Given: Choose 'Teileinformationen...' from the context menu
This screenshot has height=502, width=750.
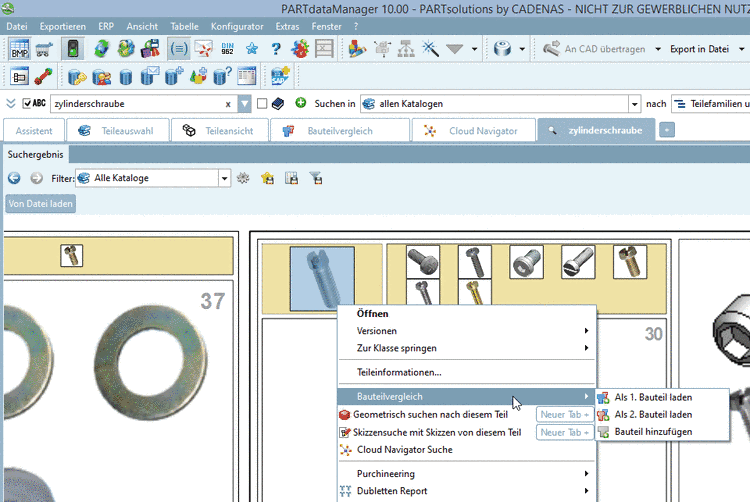Looking at the screenshot, I should [399, 372].
